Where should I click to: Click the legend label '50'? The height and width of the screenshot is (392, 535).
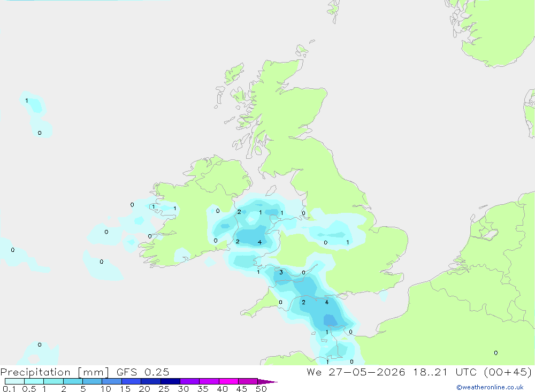(x=261, y=389)
